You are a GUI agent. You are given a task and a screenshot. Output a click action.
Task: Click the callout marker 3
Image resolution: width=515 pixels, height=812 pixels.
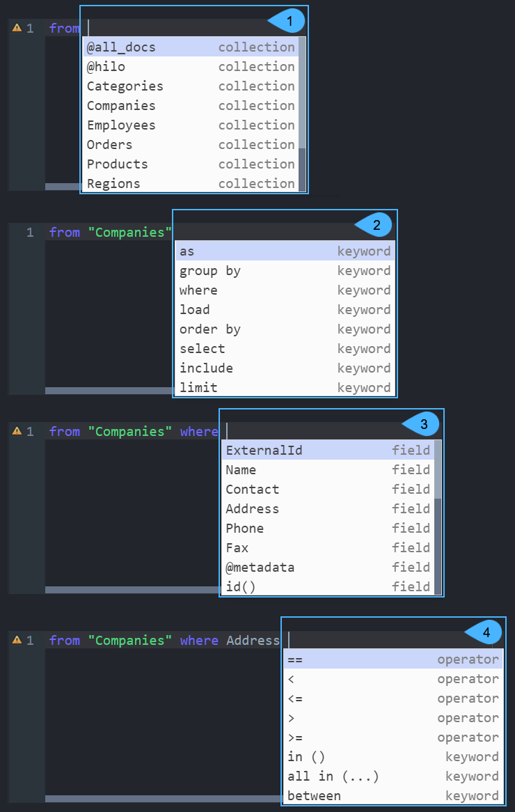click(x=424, y=423)
